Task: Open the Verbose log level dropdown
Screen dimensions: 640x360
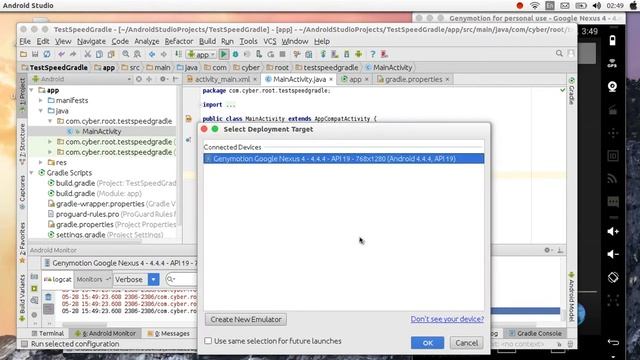Action: (x=153, y=280)
